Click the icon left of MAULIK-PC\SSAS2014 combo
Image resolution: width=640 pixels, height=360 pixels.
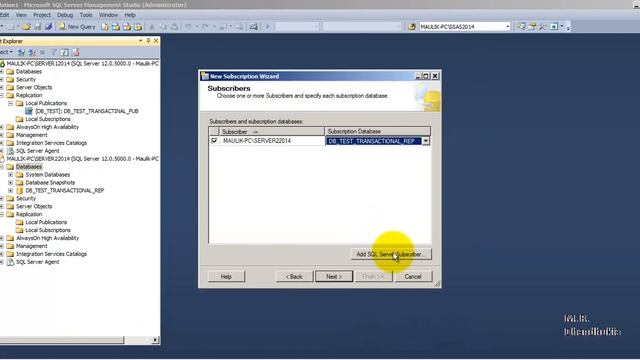(412, 27)
